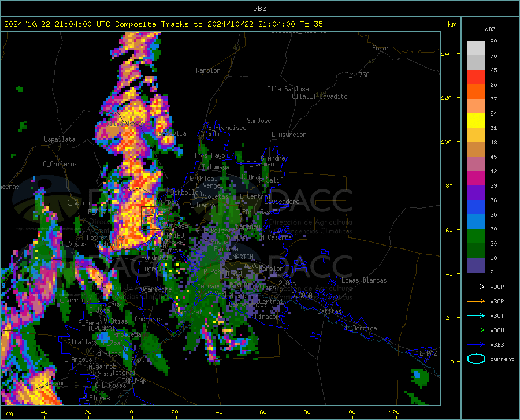Click the S_Francisco place label

point(228,128)
